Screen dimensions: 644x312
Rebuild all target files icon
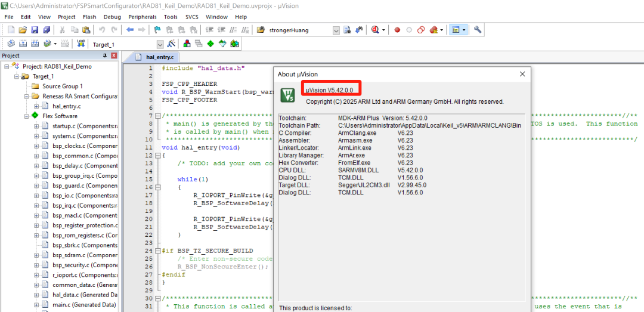click(x=35, y=44)
